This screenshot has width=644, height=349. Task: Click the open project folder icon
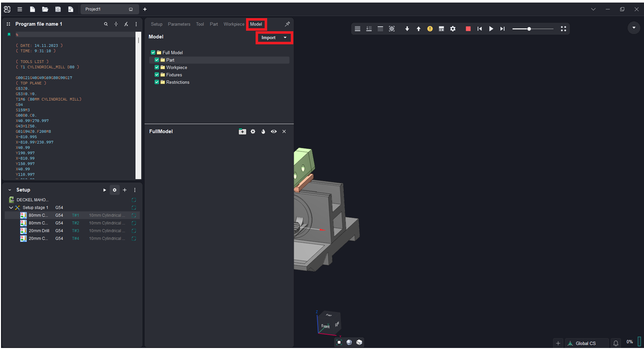[x=45, y=9]
